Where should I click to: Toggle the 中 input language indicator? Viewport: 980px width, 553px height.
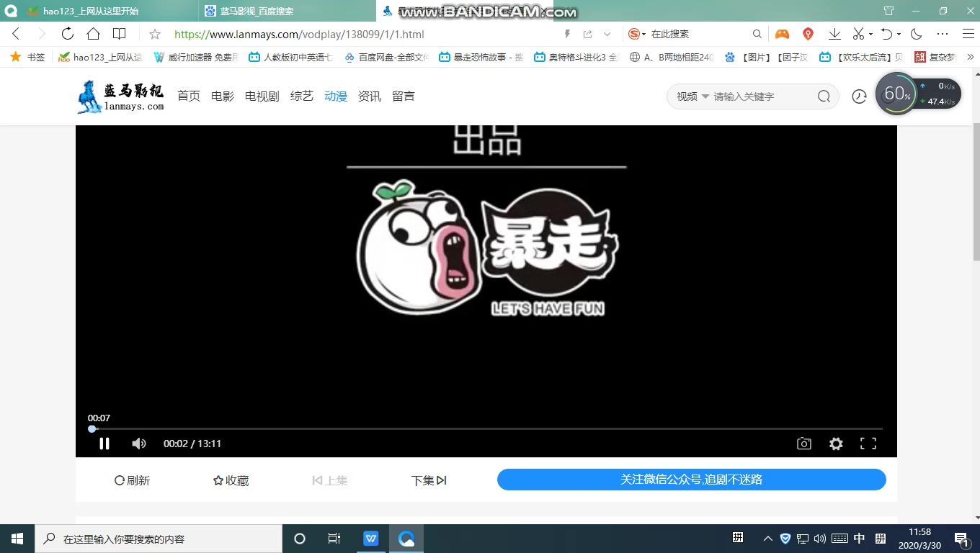(860, 539)
